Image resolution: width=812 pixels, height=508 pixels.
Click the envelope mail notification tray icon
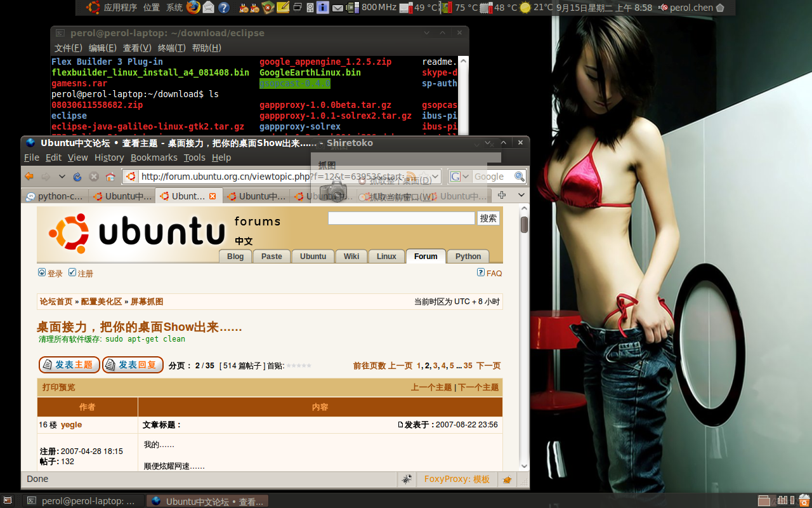[337, 8]
